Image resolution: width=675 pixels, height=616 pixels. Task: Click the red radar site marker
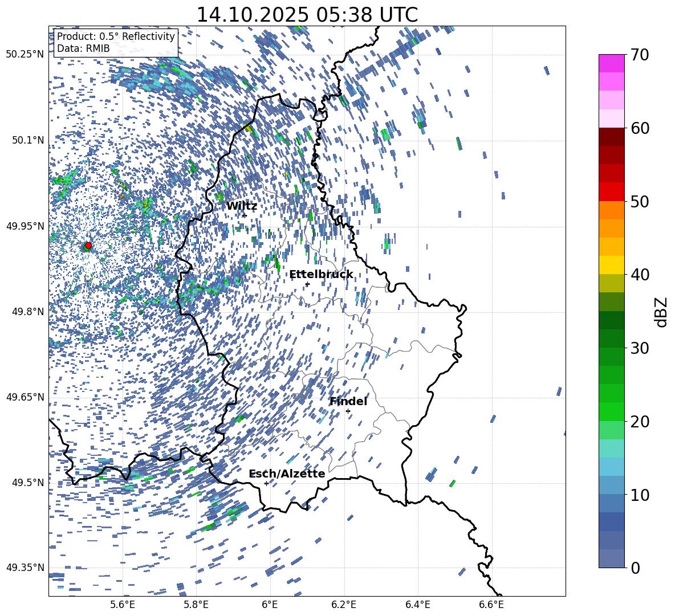click(x=88, y=246)
